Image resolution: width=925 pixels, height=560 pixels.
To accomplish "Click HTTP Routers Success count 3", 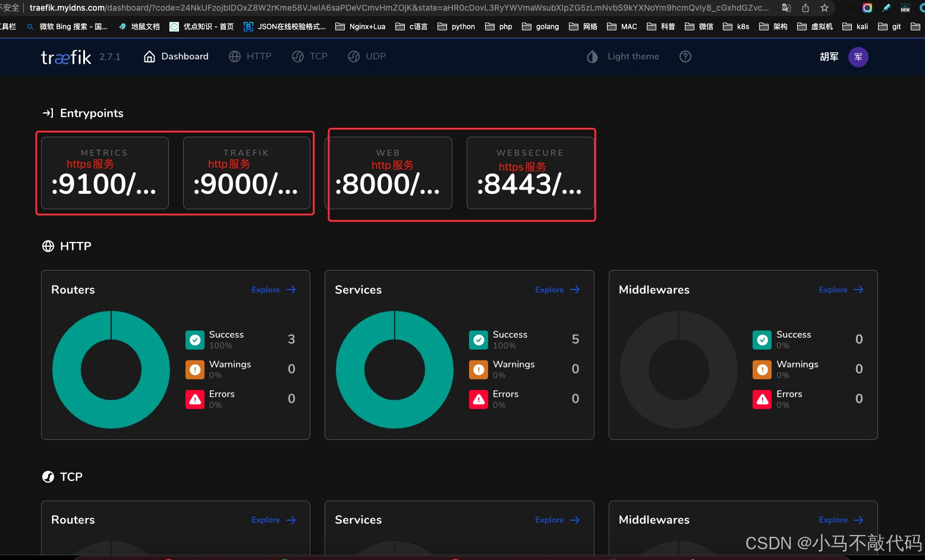I will (291, 339).
